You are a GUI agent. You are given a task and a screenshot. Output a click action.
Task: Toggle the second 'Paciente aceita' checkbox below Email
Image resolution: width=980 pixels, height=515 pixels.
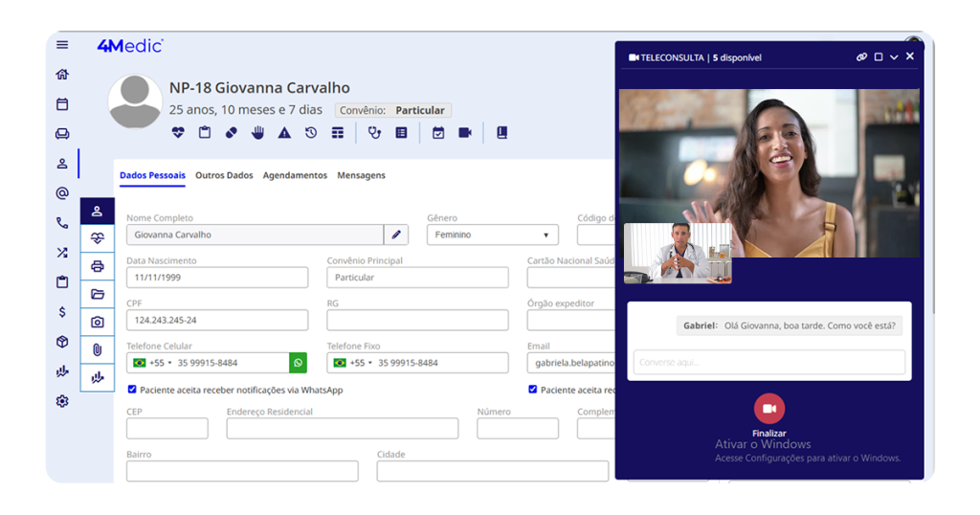pyautogui.click(x=533, y=390)
